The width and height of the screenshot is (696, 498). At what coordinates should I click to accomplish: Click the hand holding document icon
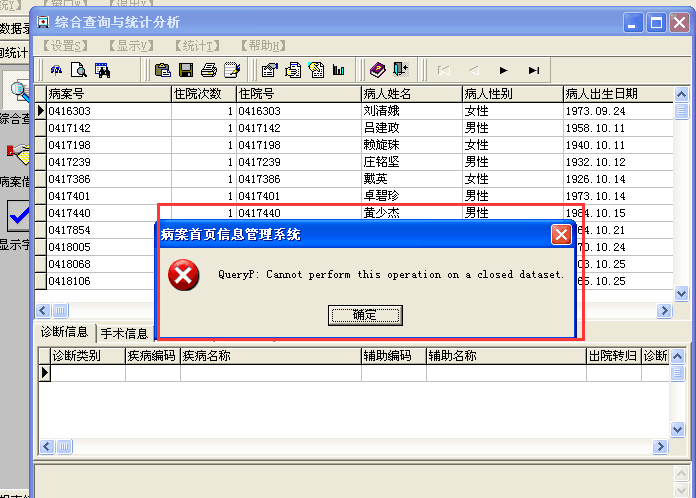293,70
